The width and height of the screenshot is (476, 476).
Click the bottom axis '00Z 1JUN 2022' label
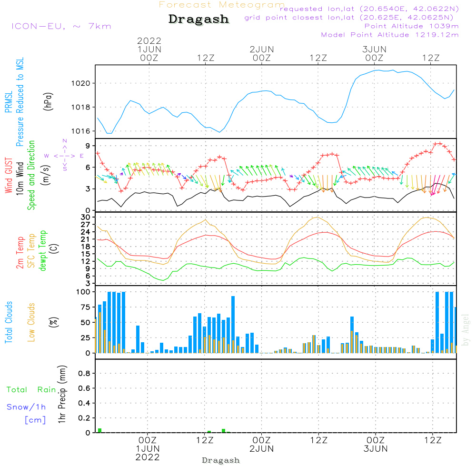[x=148, y=449]
